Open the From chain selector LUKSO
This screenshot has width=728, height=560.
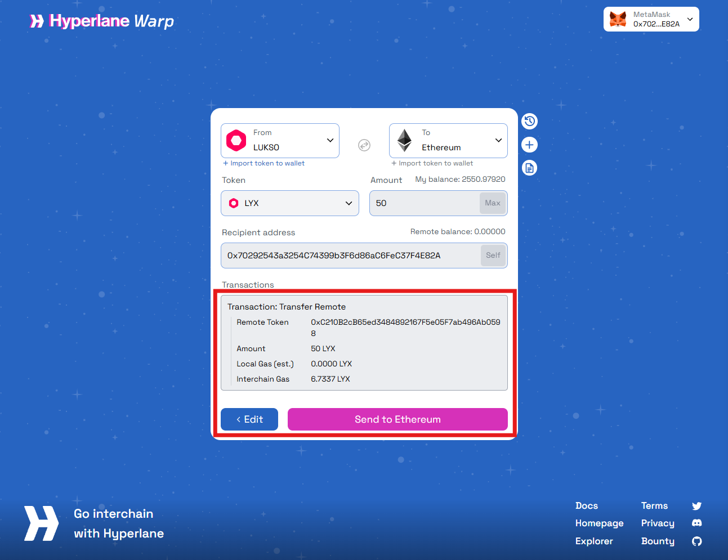coord(280,141)
